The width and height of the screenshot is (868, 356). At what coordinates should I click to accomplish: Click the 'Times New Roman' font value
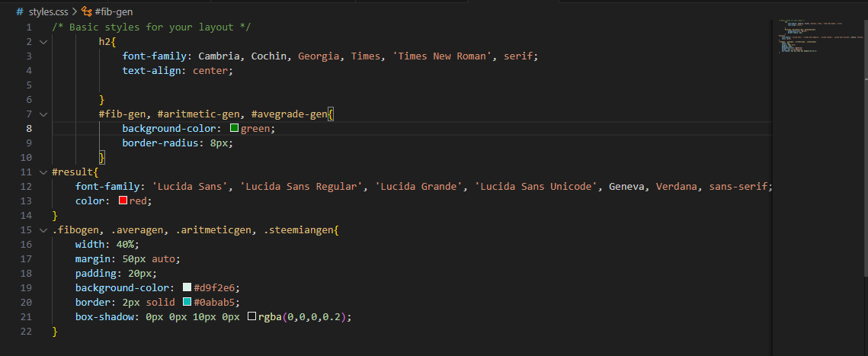click(442, 56)
